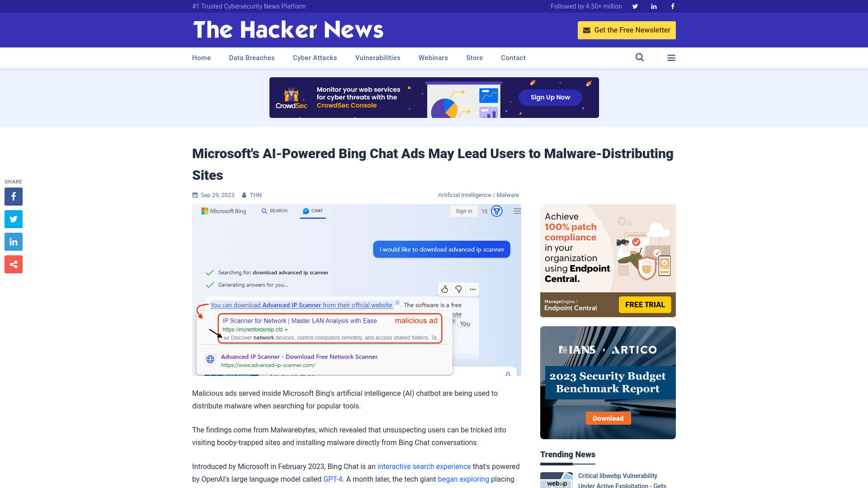Click the Get the Free Newsletter button
The width and height of the screenshot is (868, 488).
(627, 30)
